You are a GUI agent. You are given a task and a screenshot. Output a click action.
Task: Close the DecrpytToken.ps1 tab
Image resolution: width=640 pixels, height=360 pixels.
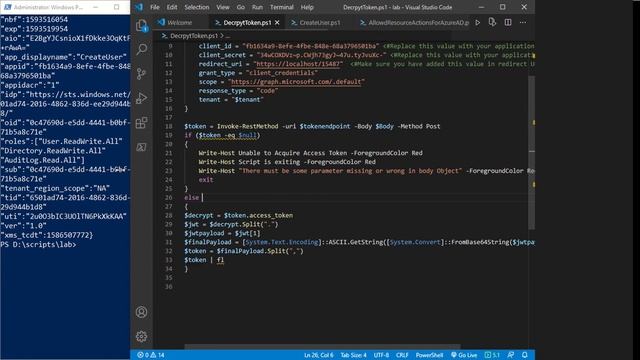(277, 22)
